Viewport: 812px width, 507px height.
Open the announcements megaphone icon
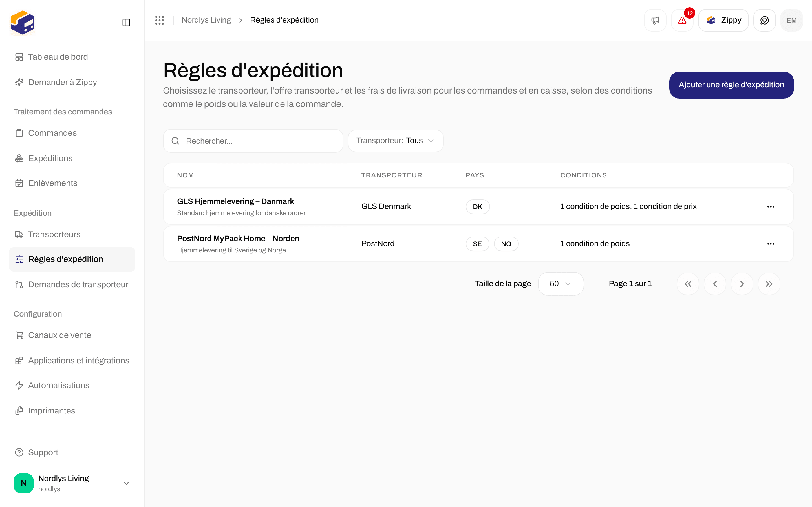pos(655,20)
